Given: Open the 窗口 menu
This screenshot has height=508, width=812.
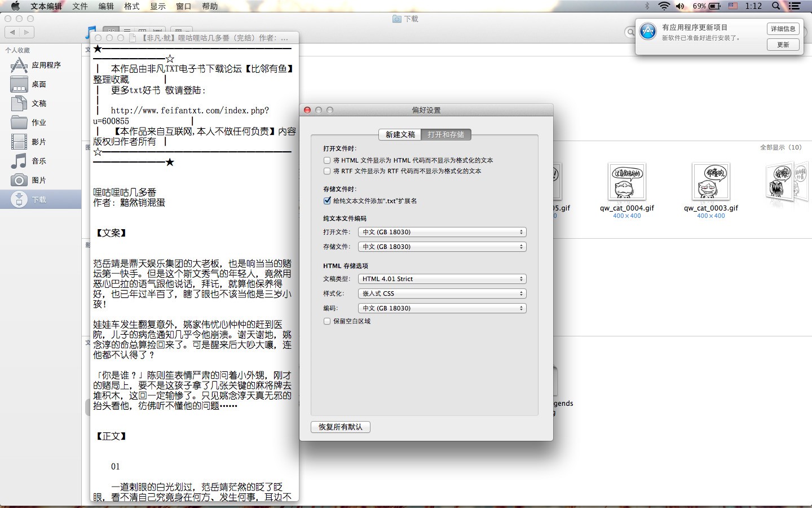Looking at the screenshot, I should [184, 6].
